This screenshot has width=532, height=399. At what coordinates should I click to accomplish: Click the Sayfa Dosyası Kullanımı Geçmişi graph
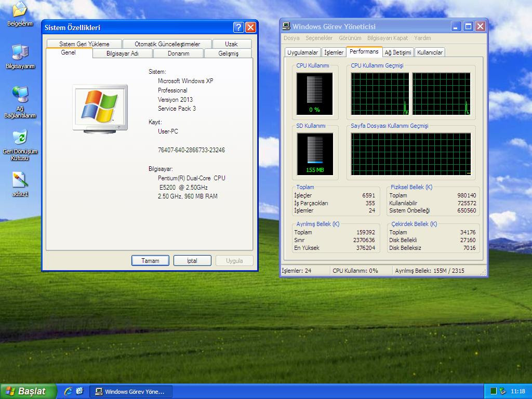411,154
